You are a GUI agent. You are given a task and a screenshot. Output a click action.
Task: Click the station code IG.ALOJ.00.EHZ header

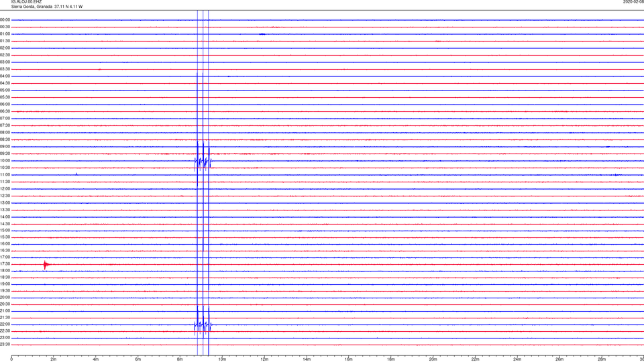26,2
